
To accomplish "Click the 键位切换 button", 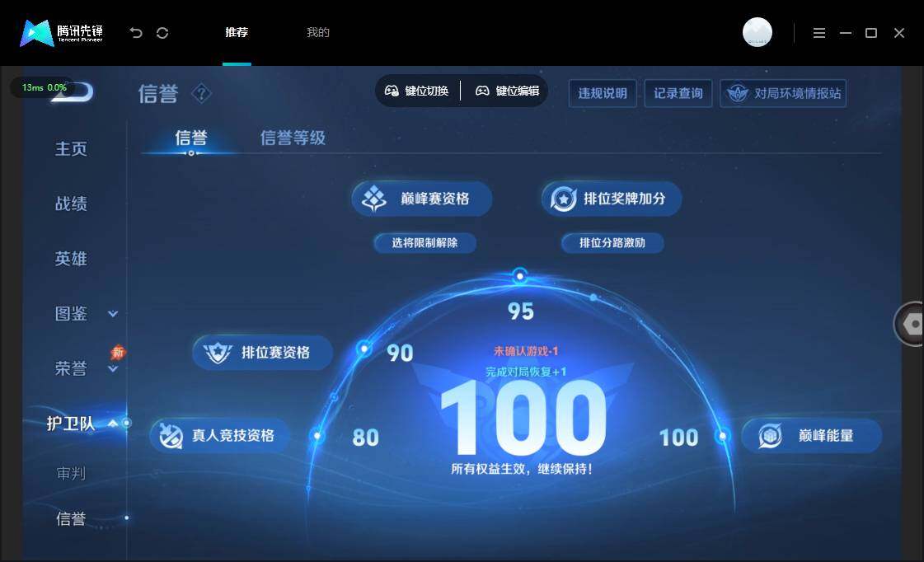I will coord(417,91).
